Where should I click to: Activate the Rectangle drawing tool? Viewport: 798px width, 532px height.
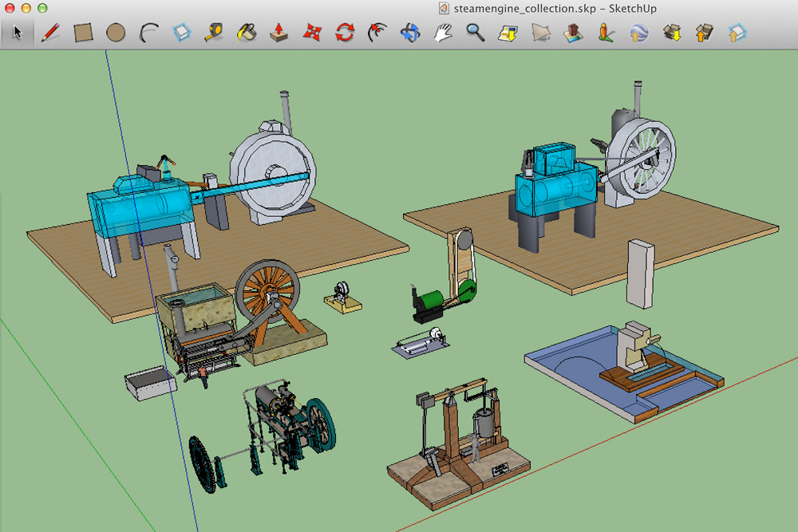(83, 33)
